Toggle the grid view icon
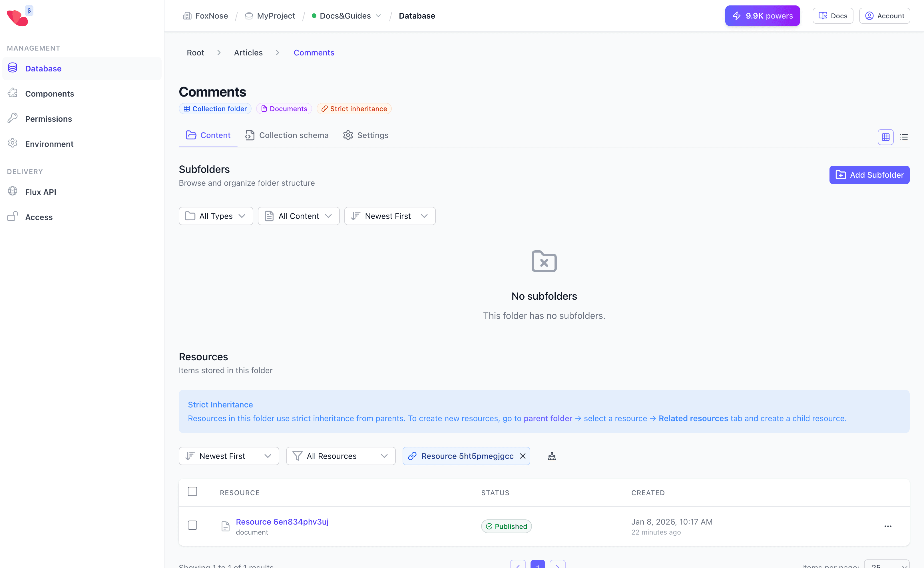The width and height of the screenshot is (924, 568). tap(886, 137)
